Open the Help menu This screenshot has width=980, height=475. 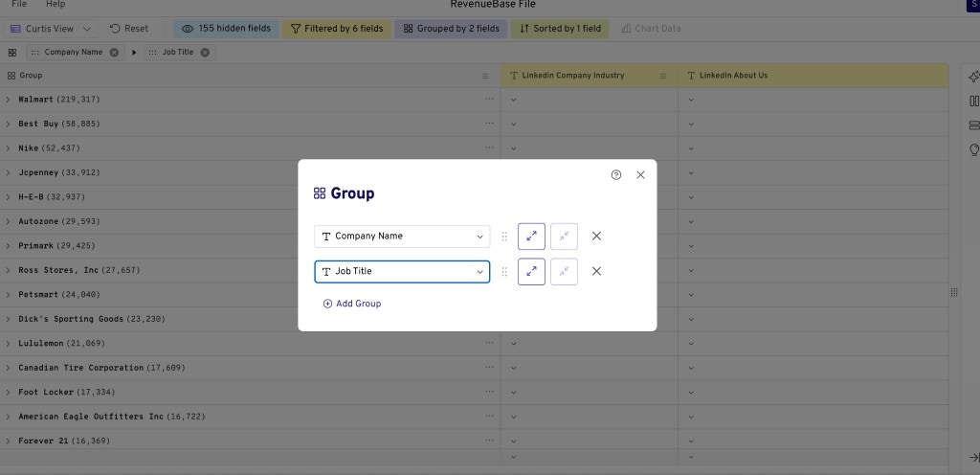point(56,4)
